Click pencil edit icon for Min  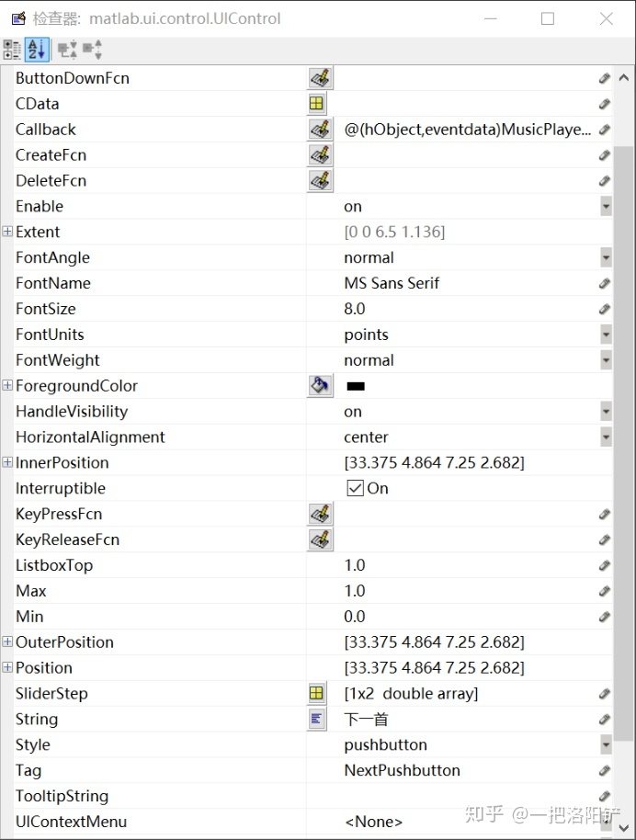point(605,617)
